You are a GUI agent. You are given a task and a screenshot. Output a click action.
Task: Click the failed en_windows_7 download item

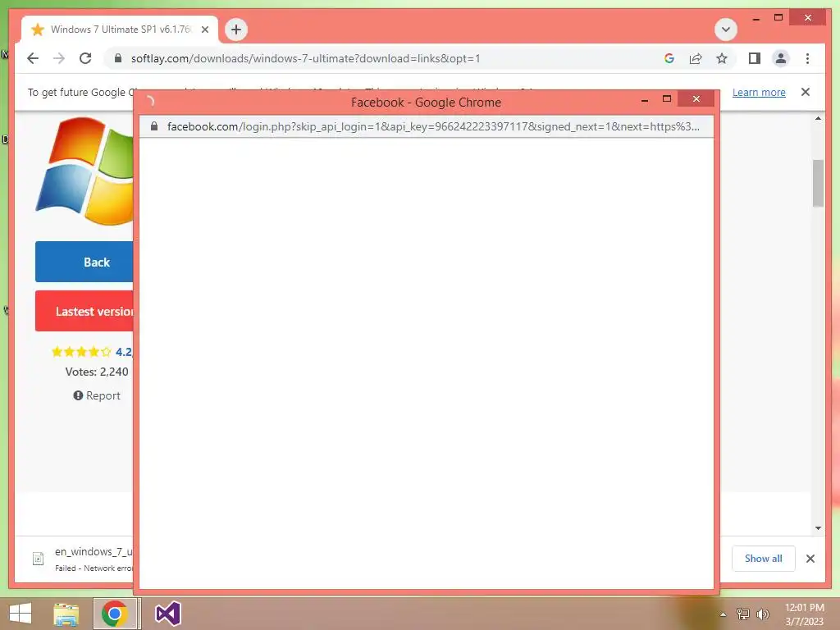click(80, 559)
